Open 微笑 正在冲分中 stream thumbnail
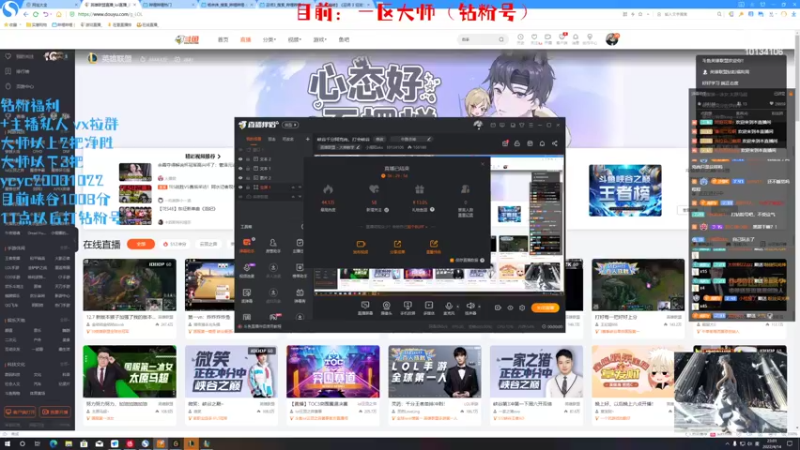The width and height of the screenshot is (800, 450). pos(231,371)
